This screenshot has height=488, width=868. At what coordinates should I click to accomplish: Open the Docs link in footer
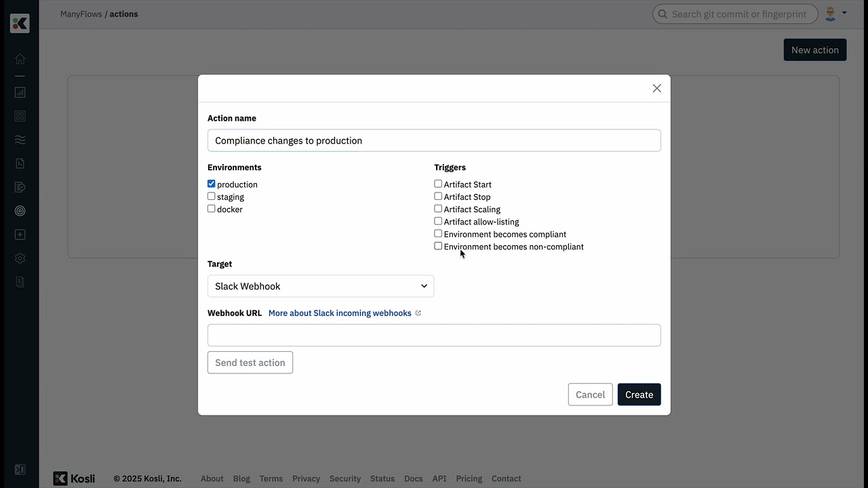(x=413, y=479)
